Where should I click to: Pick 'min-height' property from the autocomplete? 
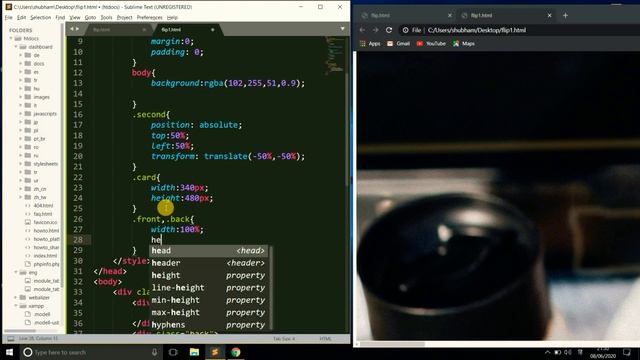[208, 300]
